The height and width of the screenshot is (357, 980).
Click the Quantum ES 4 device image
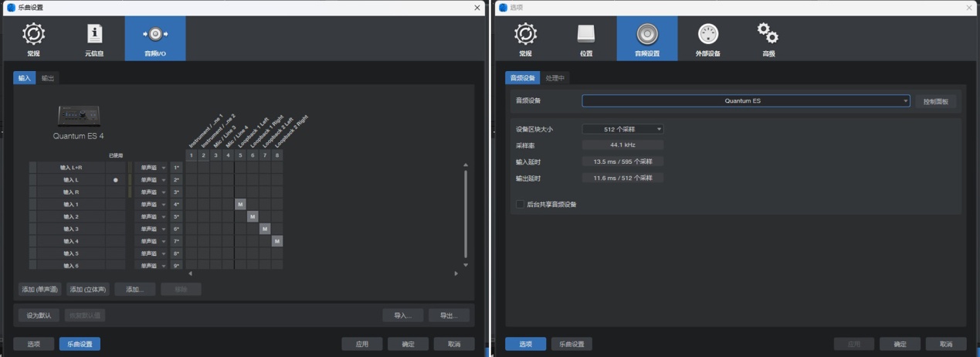[x=79, y=116]
